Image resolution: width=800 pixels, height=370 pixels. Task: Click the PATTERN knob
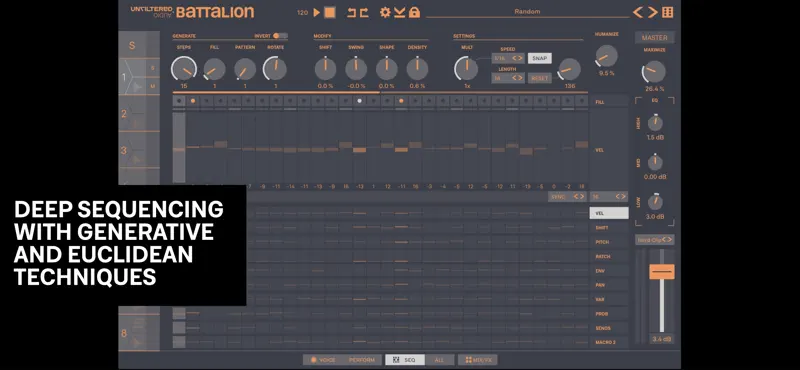point(245,69)
